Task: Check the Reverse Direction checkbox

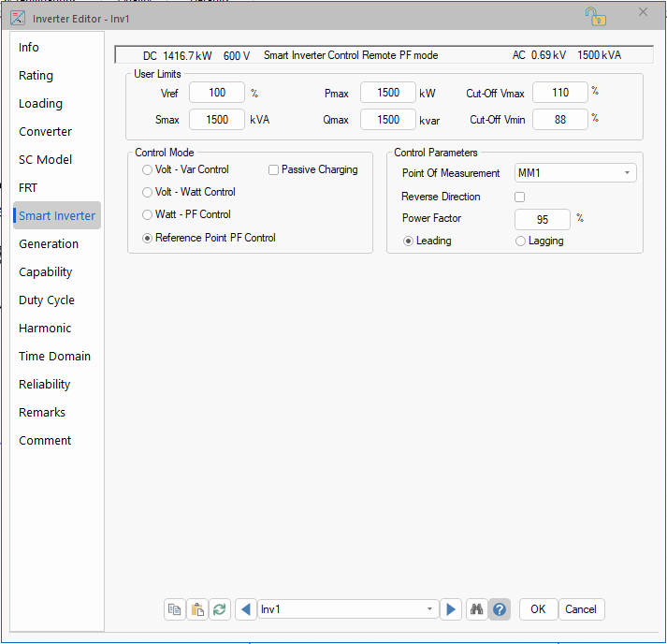Action: tap(520, 197)
